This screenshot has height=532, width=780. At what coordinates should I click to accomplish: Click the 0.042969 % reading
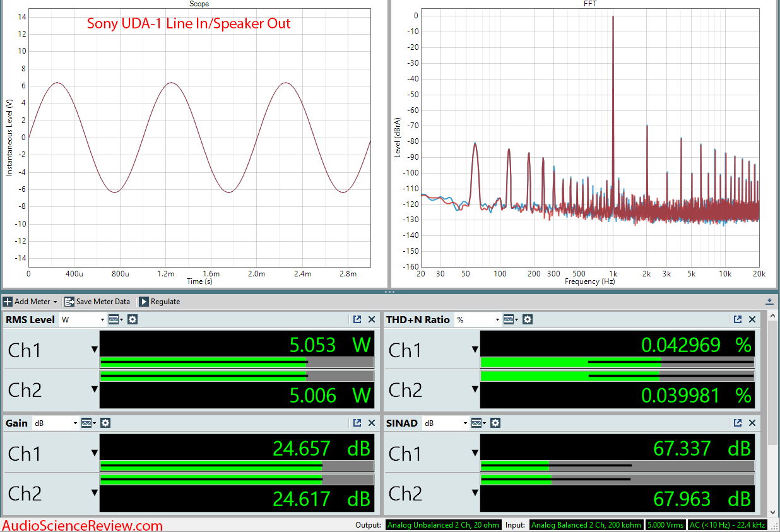click(x=697, y=345)
